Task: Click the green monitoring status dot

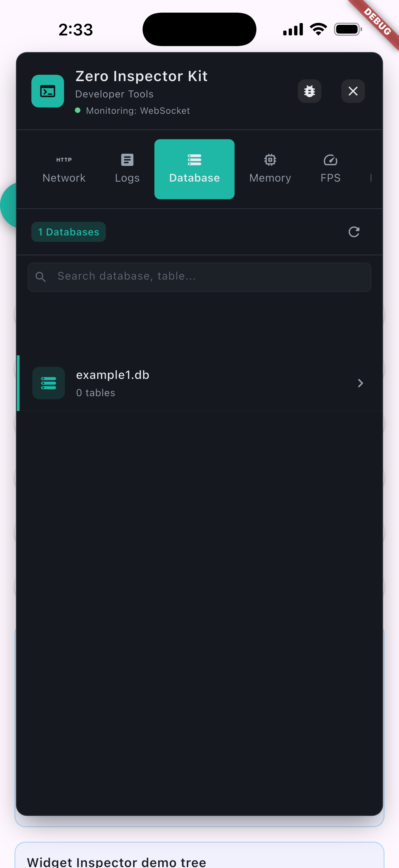Action: point(78,110)
